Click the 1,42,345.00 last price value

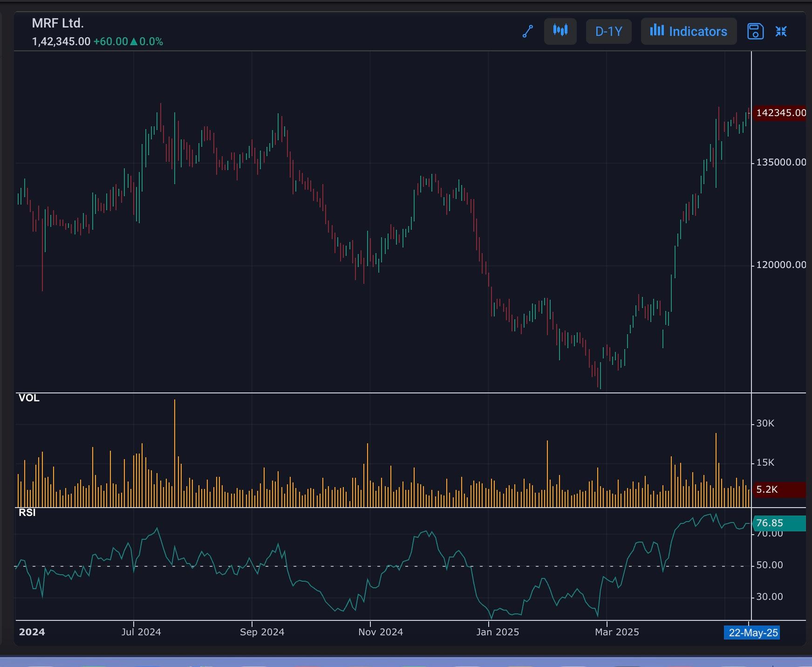[61, 41]
